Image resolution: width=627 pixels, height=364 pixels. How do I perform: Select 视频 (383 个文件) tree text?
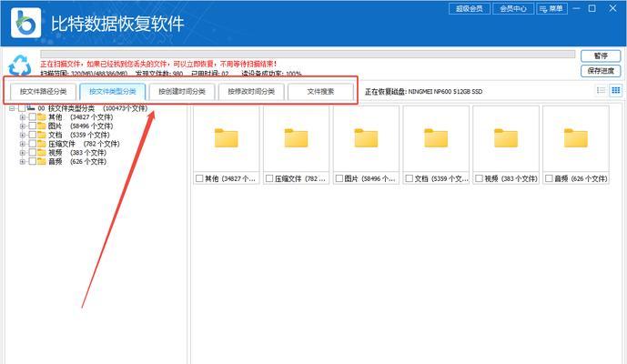click(77, 152)
